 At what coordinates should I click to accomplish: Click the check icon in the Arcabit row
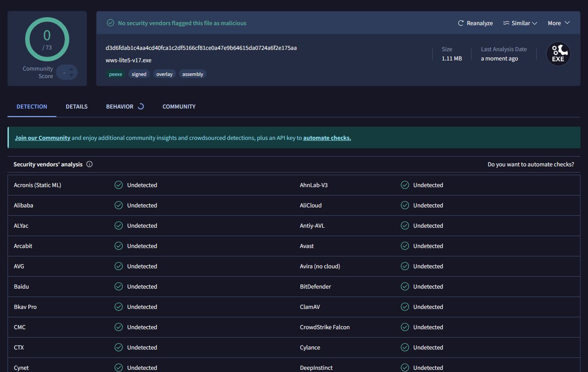pyautogui.click(x=119, y=246)
